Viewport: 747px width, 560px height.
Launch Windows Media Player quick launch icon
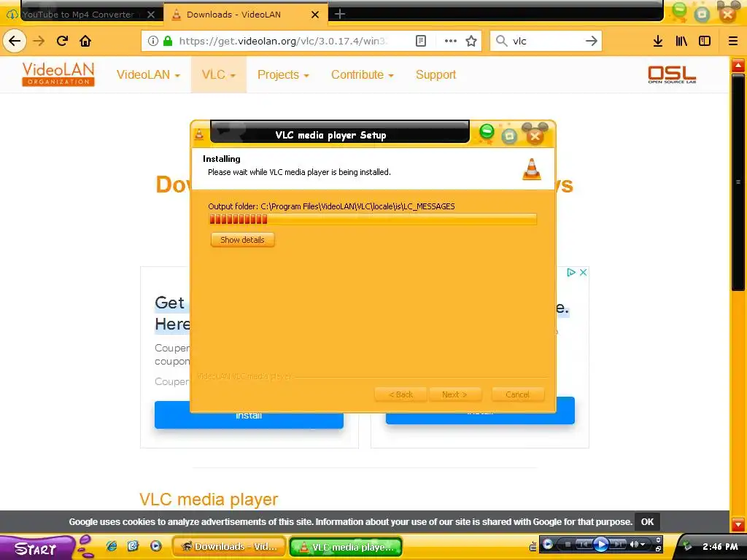[156, 545]
